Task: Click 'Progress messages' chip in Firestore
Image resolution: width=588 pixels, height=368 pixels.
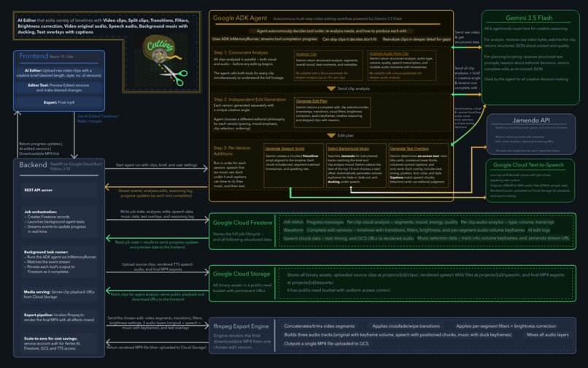Action: pos(325,222)
